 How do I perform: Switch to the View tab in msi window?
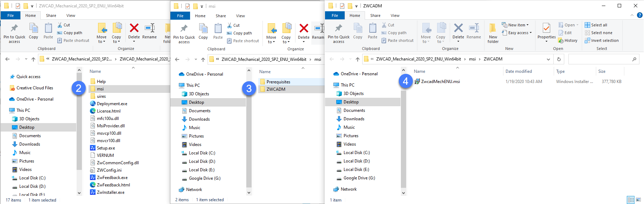240,16
